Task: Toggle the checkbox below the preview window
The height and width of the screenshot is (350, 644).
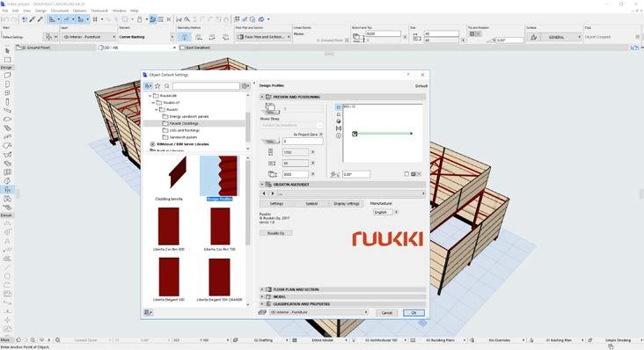Action: (x=406, y=174)
